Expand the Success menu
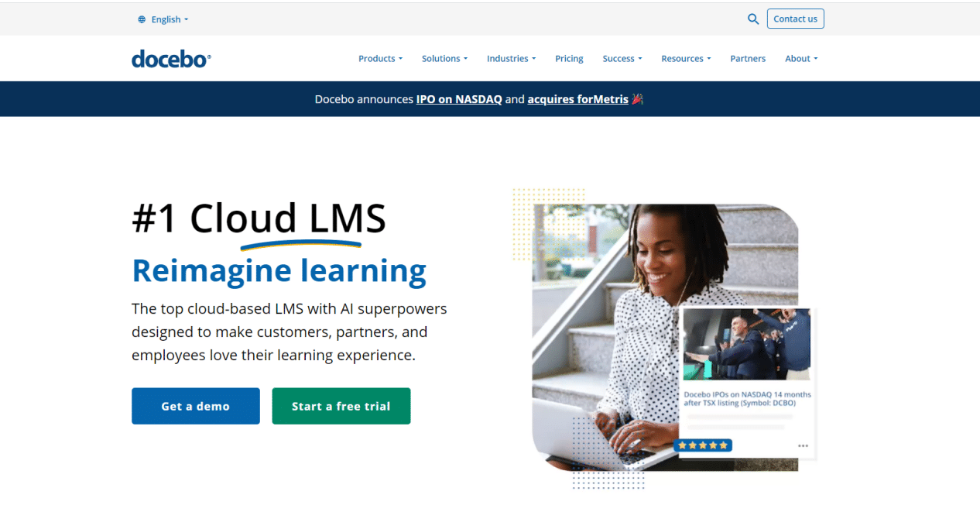This screenshot has height=519, width=980. (x=622, y=59)
